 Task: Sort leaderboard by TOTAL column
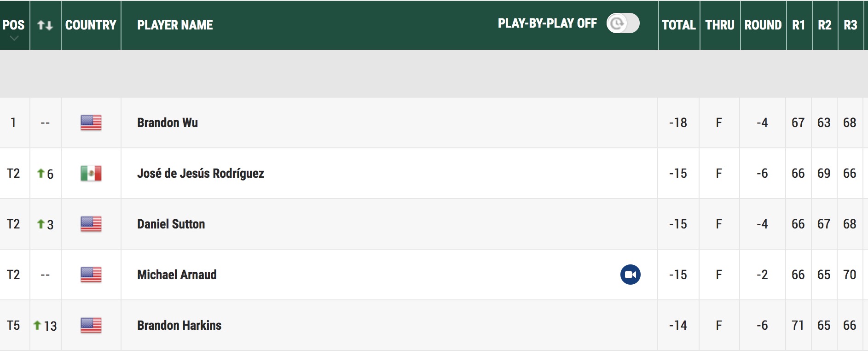coord(678,25)
